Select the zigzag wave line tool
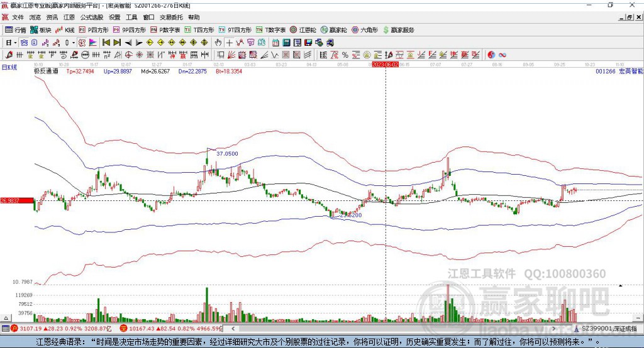The height and width of the screenshot is (348, 644). pos(275,55)
